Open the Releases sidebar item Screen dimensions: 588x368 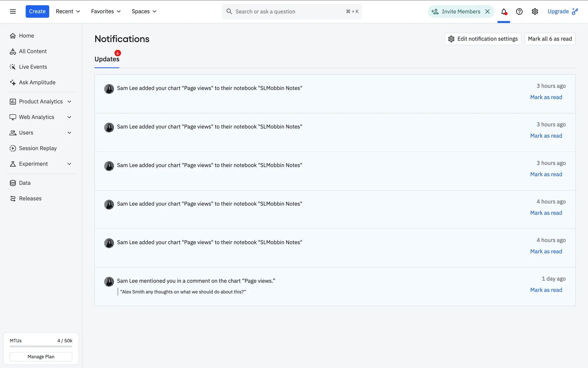[x=30, y=198]
